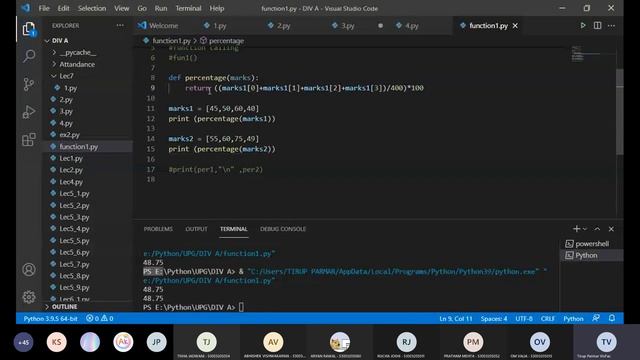Change language mode from Python
640x360 pixels.
point(573,318)
